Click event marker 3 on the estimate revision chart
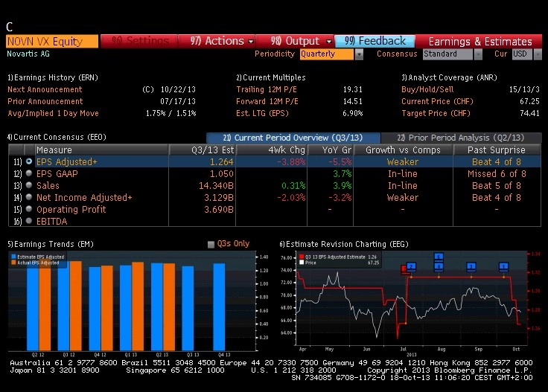548x392 pixels. pyautogui.click(x=471, y=267)
